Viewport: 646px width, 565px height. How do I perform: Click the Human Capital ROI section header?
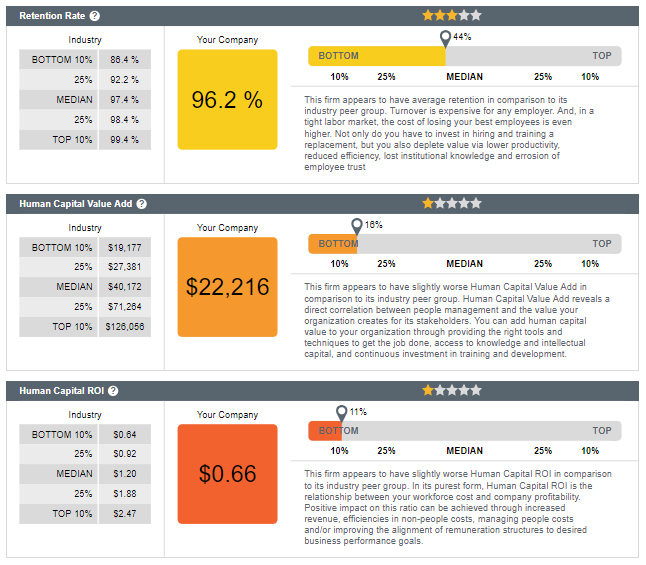(x=322, y=391)
